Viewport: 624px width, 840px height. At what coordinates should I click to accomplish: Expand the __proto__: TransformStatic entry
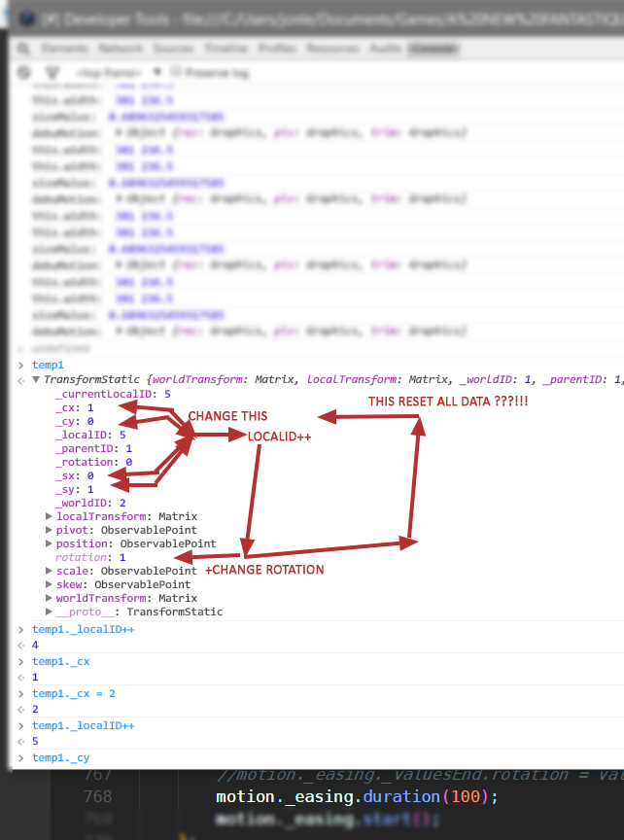49,612
